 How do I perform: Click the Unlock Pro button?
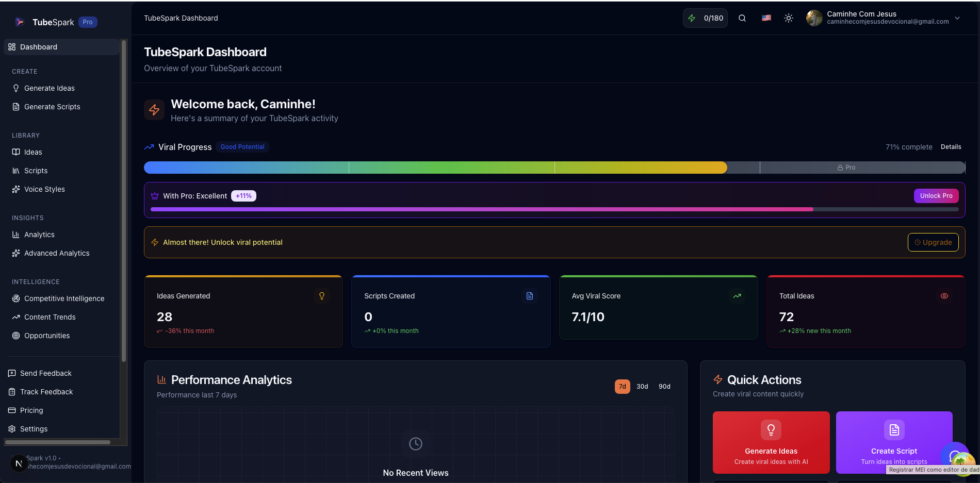pos(936,196)
